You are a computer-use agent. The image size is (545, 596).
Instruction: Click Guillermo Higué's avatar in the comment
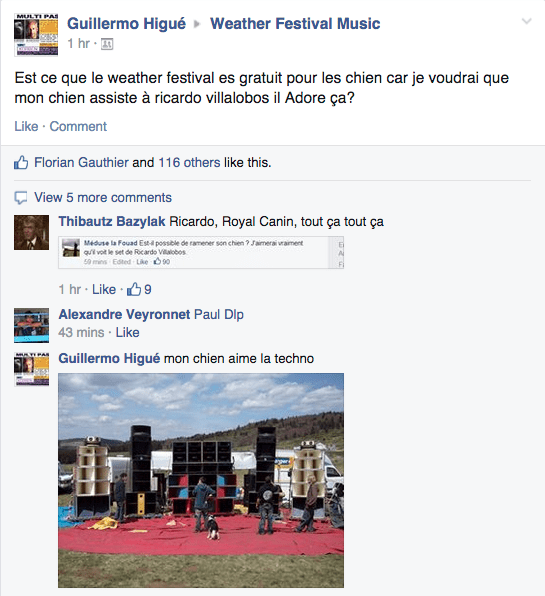coord(32,369)
